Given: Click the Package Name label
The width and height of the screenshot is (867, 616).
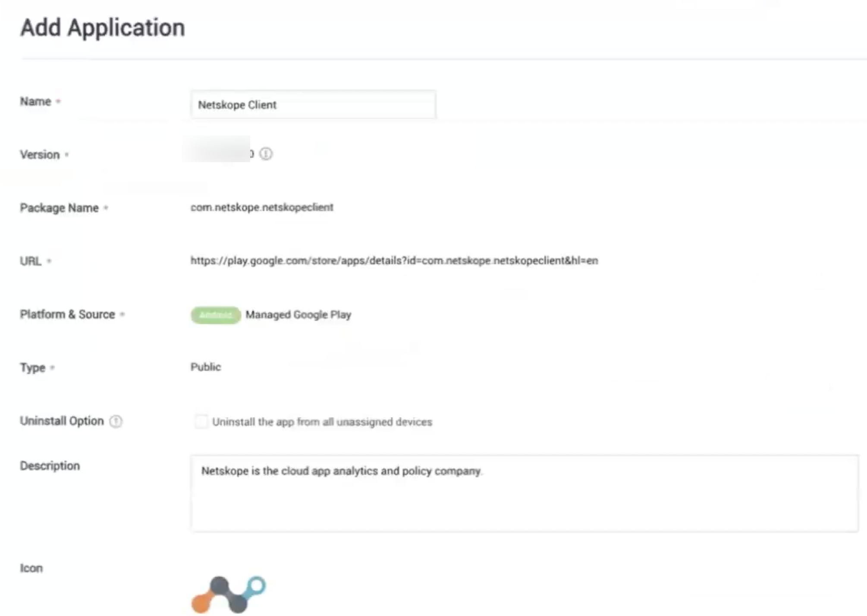Looking at the screenshot, I should (59, 208).
